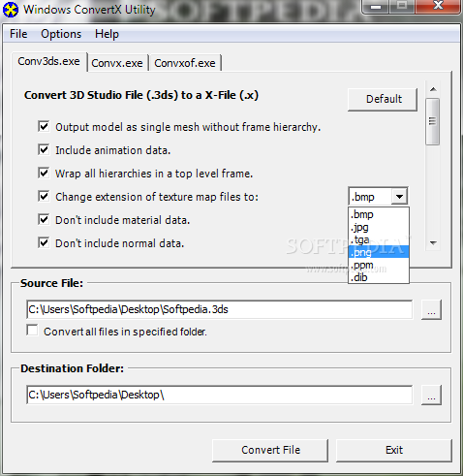Select .tga from the extension list

click(x=379, y=239)
